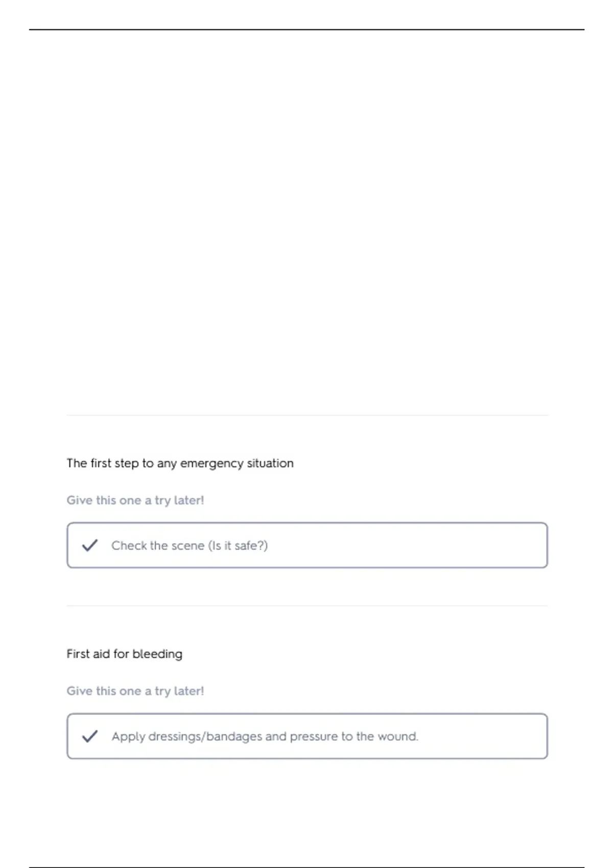Click the 'Apply dressings/bandages and pressure to the wound.' text
This screenshot has height=868, width=613.
pyautogui.click(x=265, y=737)
